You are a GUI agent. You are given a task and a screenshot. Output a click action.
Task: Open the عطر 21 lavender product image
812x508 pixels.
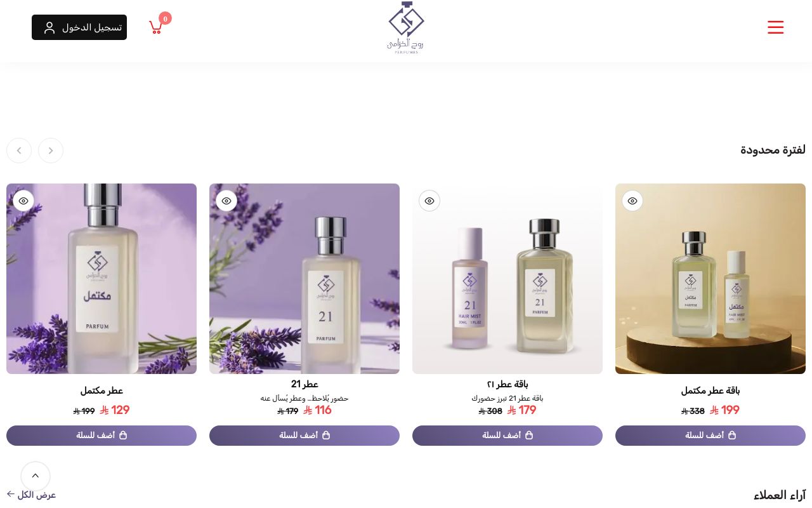(304, 279)
